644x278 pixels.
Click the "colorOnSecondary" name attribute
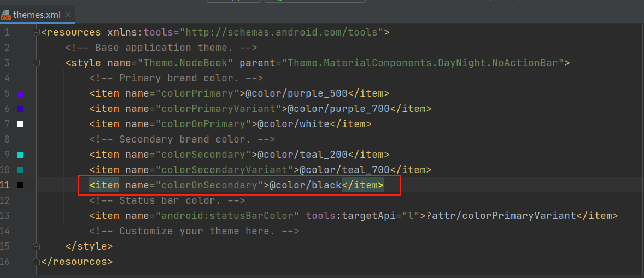point(209,186)
